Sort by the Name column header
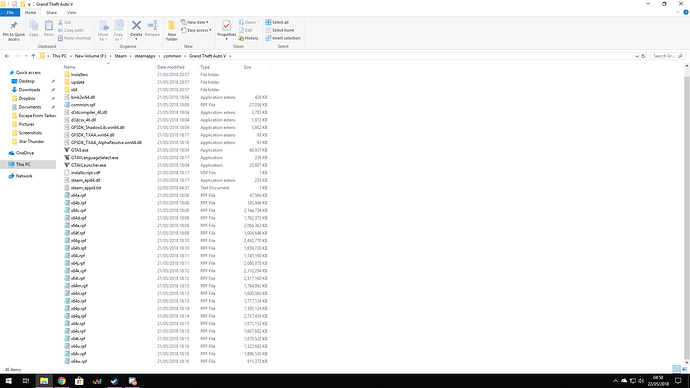690x388 pixels. pyautogui.click(x=70, y=67)
